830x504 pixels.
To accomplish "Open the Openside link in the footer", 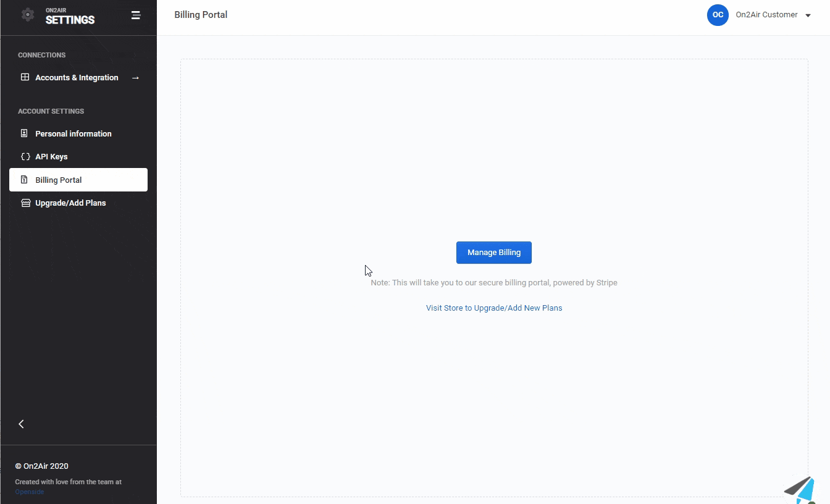I will click(30, 492).
